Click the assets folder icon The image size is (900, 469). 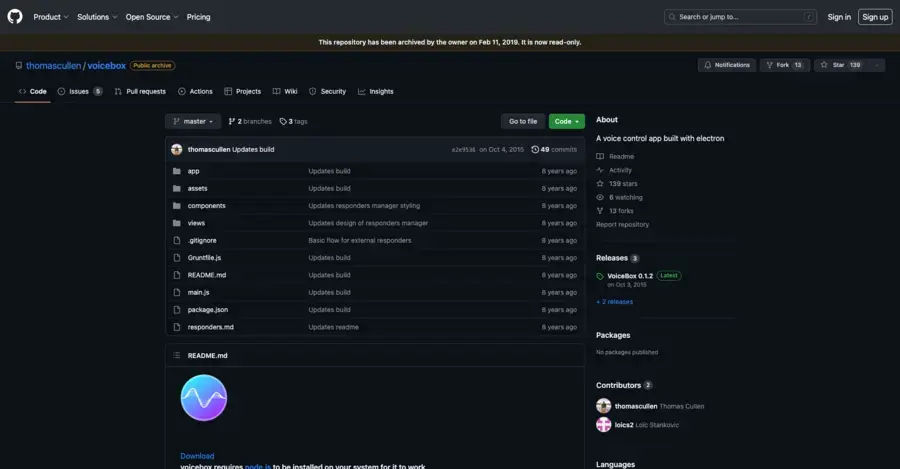pos(177,188)
